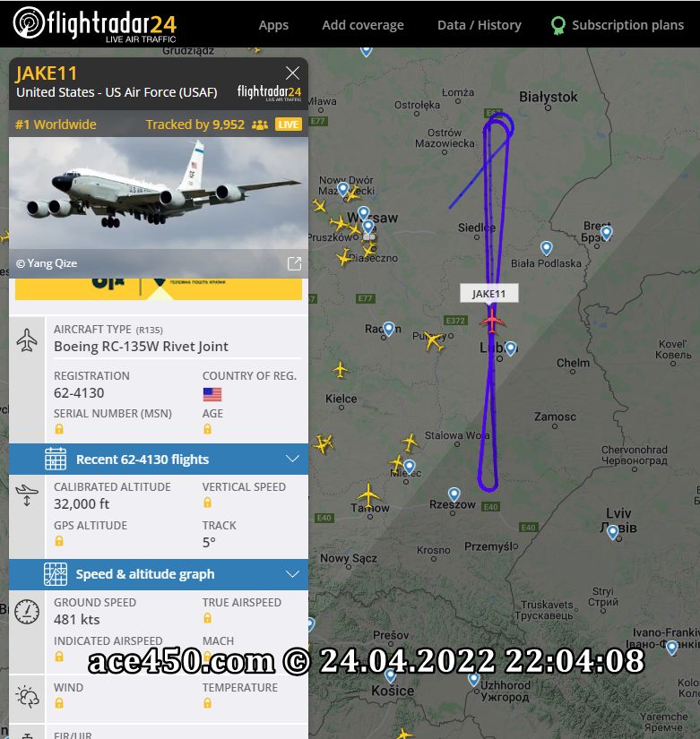Open Subscription plans link
Viewport: 700px width, 739px height.
pyautogui.click(x=627, y=25)
